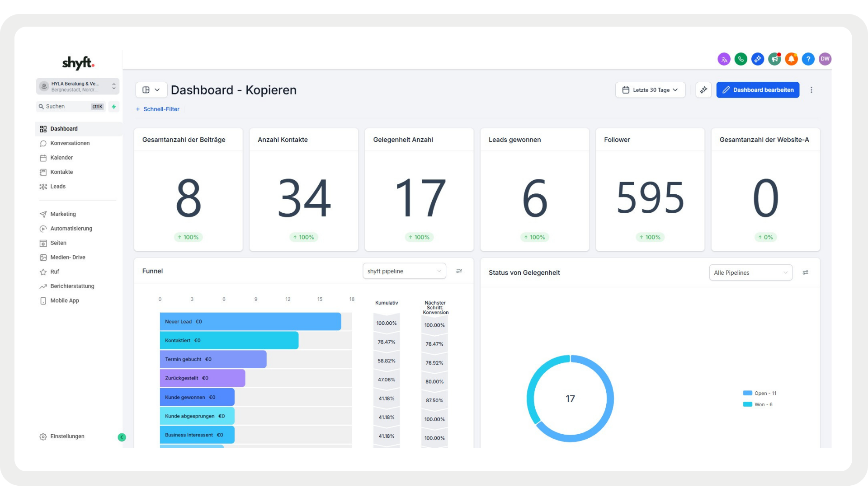Click the DW profile avatar
This screenshot has width=868, height=488.
coord(825,59)
